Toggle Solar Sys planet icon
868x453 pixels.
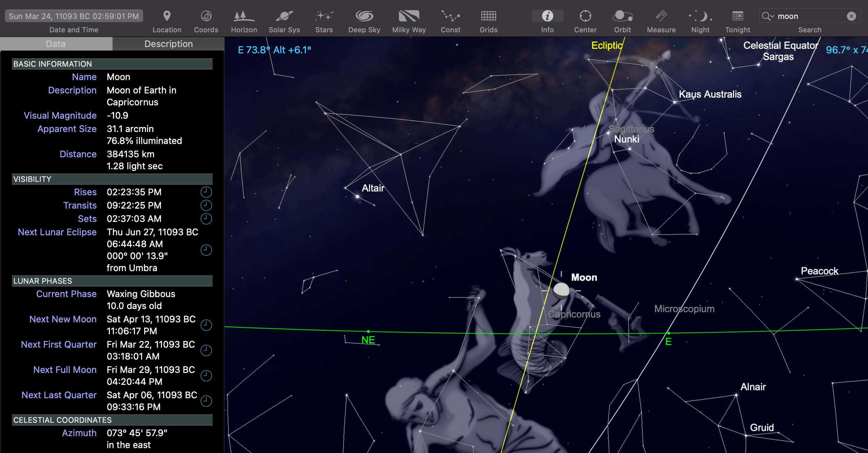pos(284,16)
